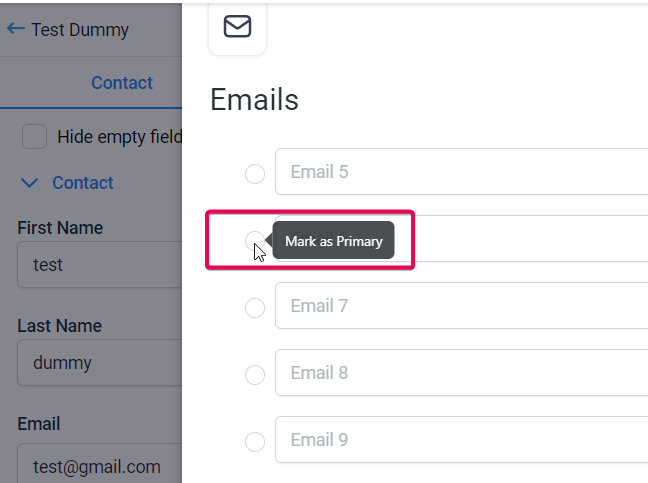Image resolution: width=648 pixels, height=483 pixels.
Task: Open the Contact tab
Action: pos(122,83)
